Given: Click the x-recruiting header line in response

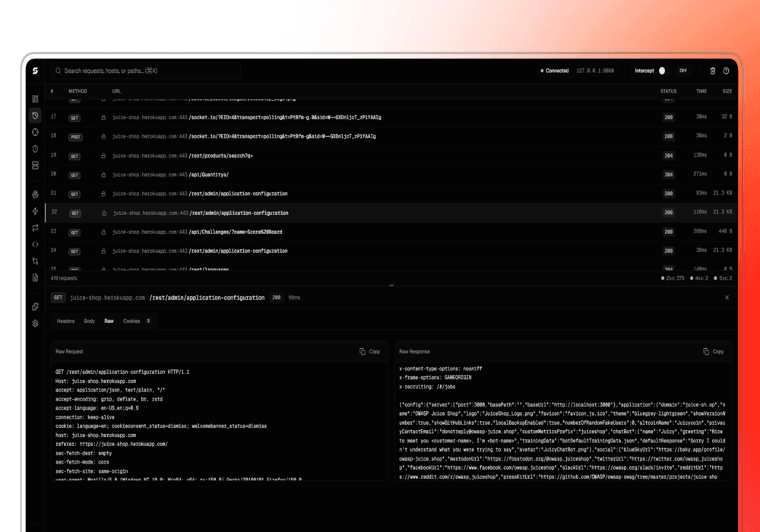Looking at the screenshot, I should coord(427,387).
